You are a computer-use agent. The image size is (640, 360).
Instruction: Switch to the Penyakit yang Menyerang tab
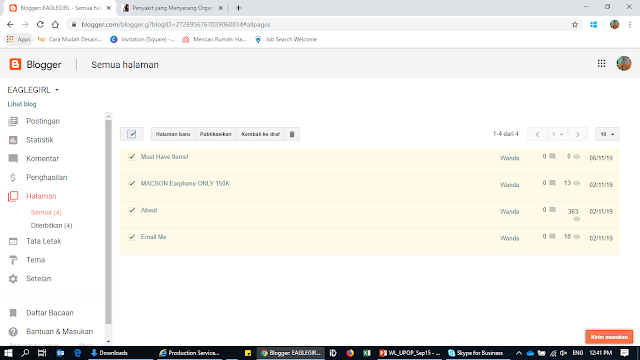(172, 8)
